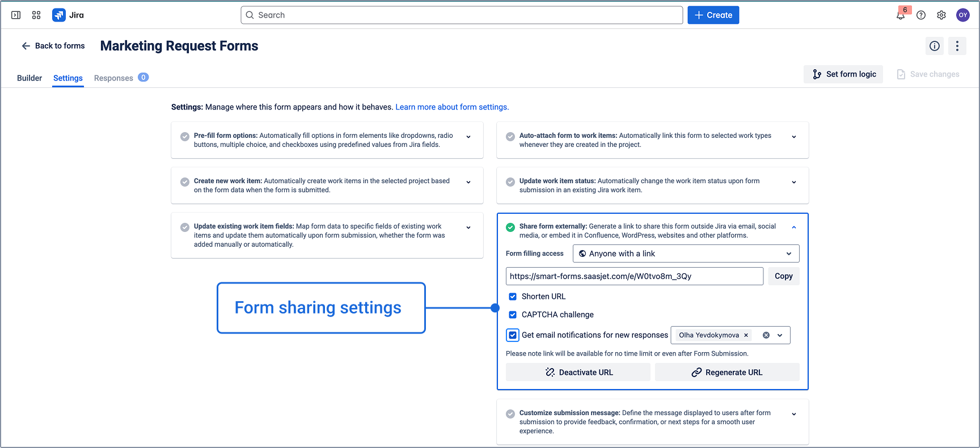Image resolution: width=980 pixels, height=448 pixels.
Task: Toggle email notifications for new responses
Action: pos(513,335)
